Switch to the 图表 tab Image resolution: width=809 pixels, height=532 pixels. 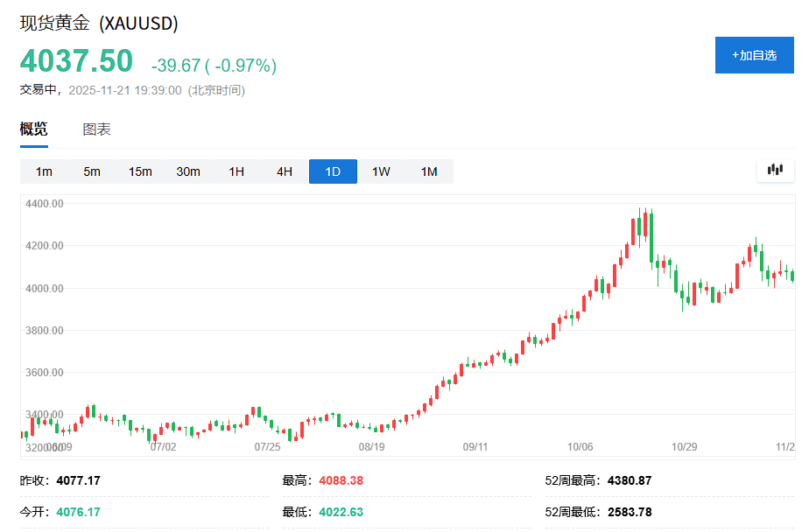point(99,128)
